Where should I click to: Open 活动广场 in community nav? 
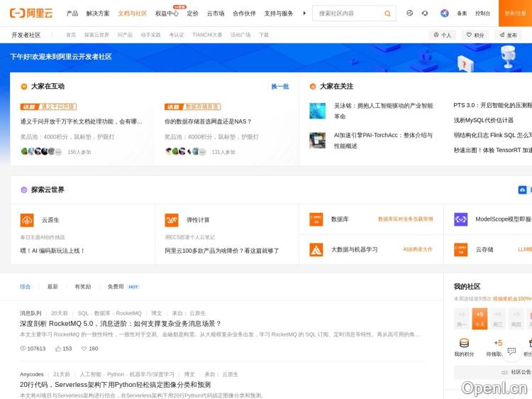pyautogui.click(x=240, y=35)
